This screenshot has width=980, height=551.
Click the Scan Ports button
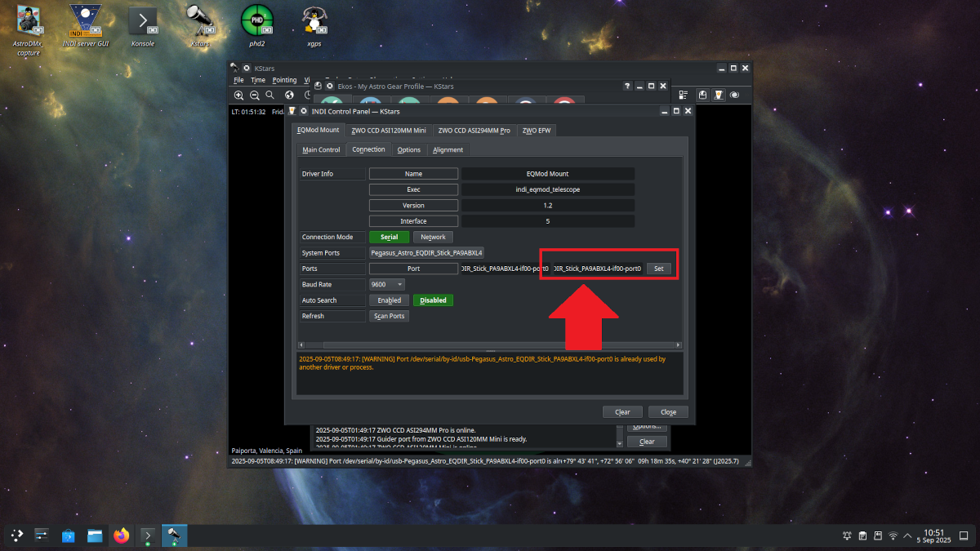(389, 316)
